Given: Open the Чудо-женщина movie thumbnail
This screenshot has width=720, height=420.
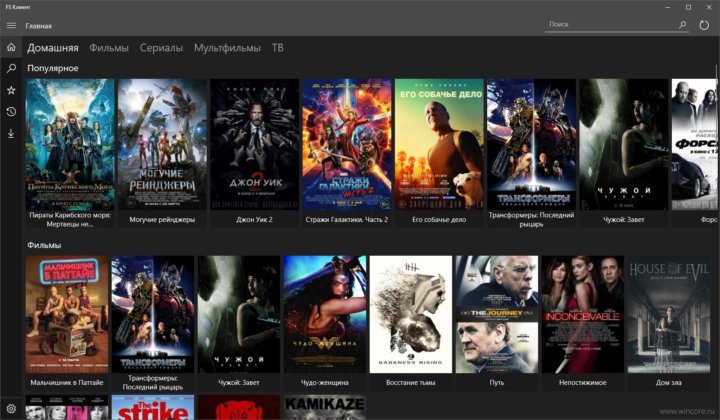Looking at the screenshot, I should 324,314.
